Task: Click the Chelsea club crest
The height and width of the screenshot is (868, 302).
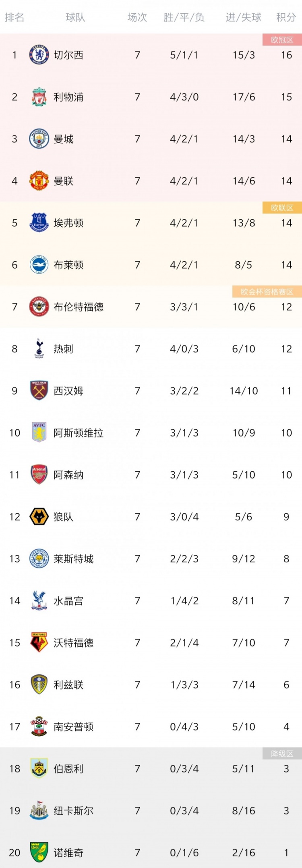Action: 39,55
